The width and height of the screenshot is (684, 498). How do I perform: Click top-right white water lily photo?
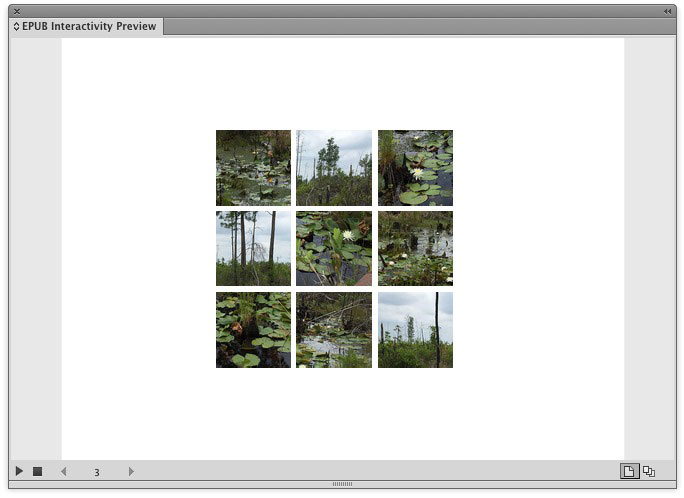tap(415, 167)
